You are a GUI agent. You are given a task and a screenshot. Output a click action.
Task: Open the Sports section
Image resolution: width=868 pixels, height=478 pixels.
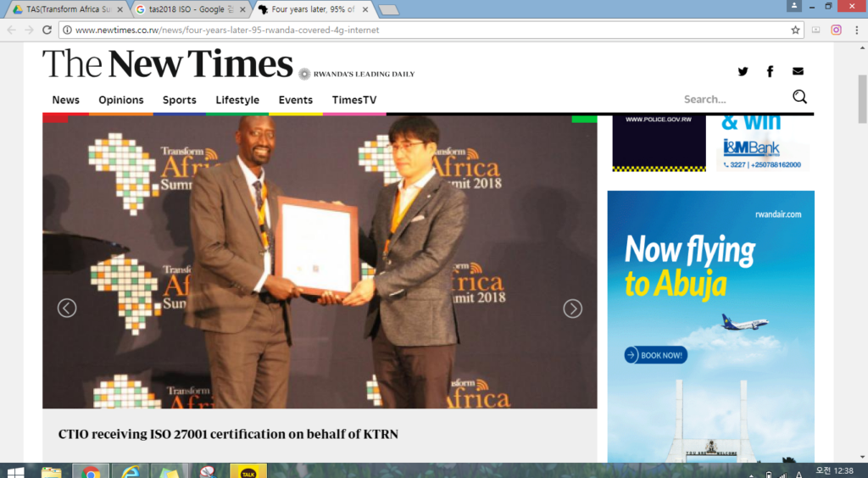(180, 100)
